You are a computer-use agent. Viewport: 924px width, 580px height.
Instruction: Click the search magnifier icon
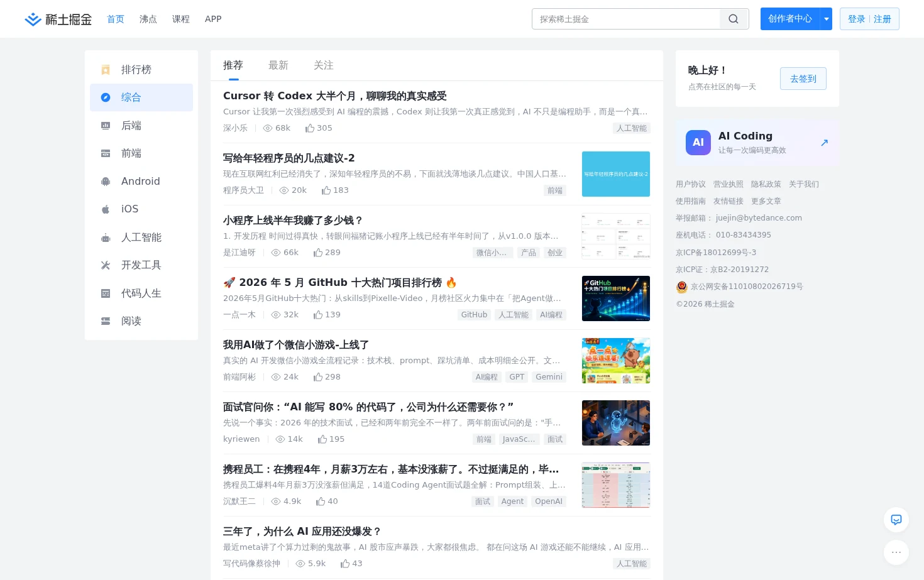tap(734, 19)
